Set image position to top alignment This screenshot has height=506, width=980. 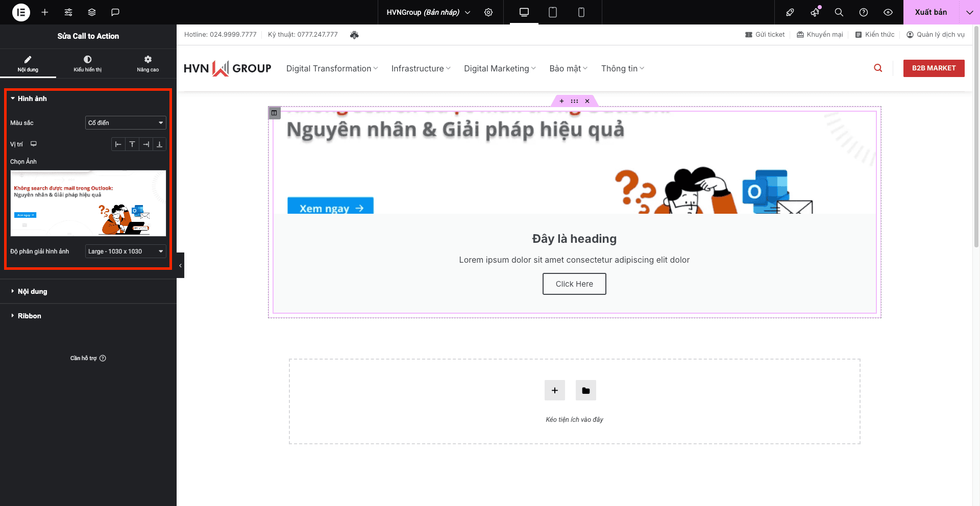coord(132,144)
